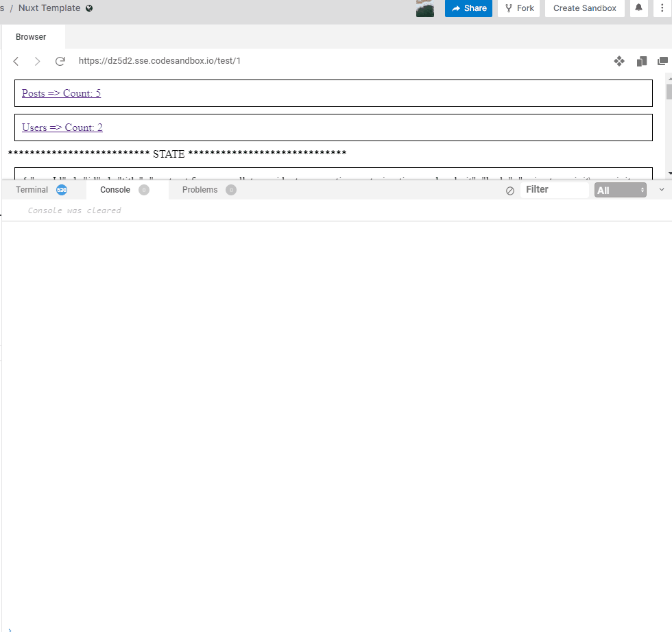
Task: Click the globe visibility icon beside Nuxt Template
Action: point(89,8)
